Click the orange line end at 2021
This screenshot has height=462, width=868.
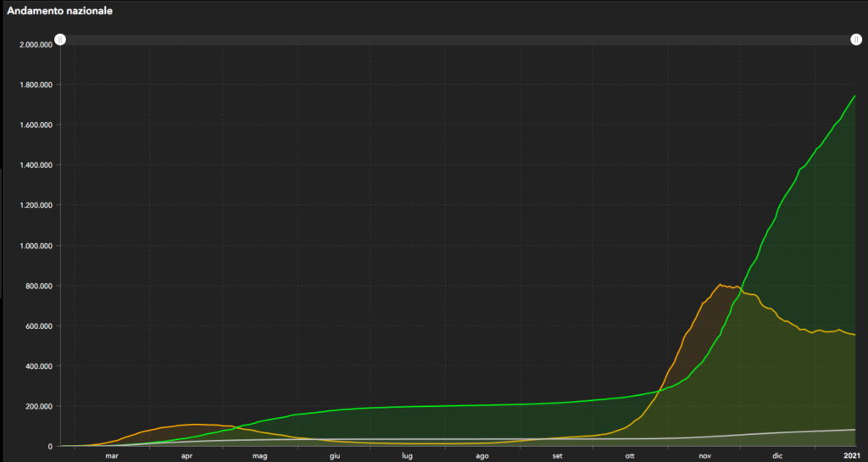point(854,335)
